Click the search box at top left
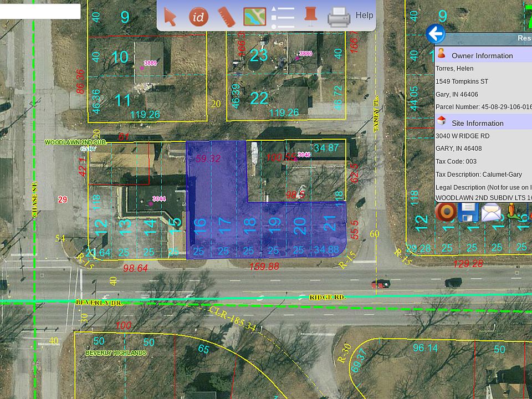 40,12
